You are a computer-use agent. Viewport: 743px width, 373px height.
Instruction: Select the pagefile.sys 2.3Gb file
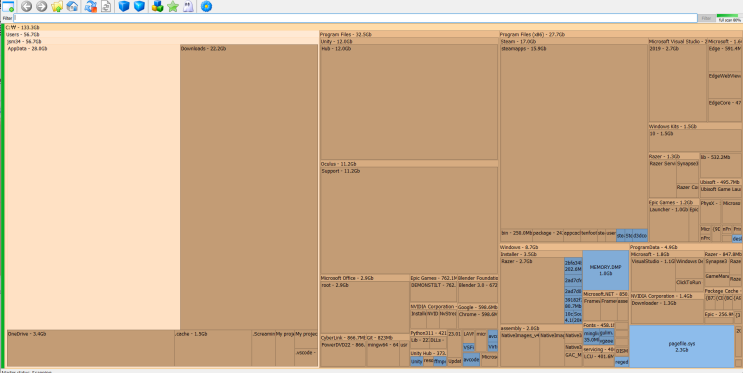[x=681, y=346]
